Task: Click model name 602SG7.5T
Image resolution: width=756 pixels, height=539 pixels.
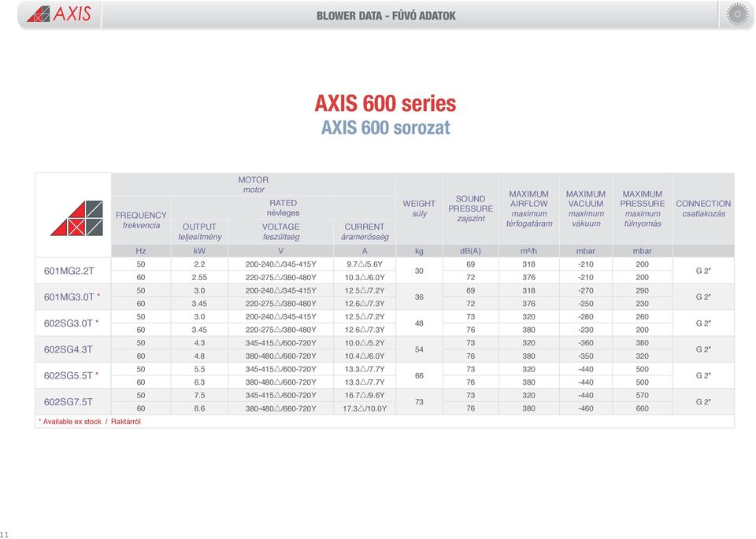Action: 68,402
